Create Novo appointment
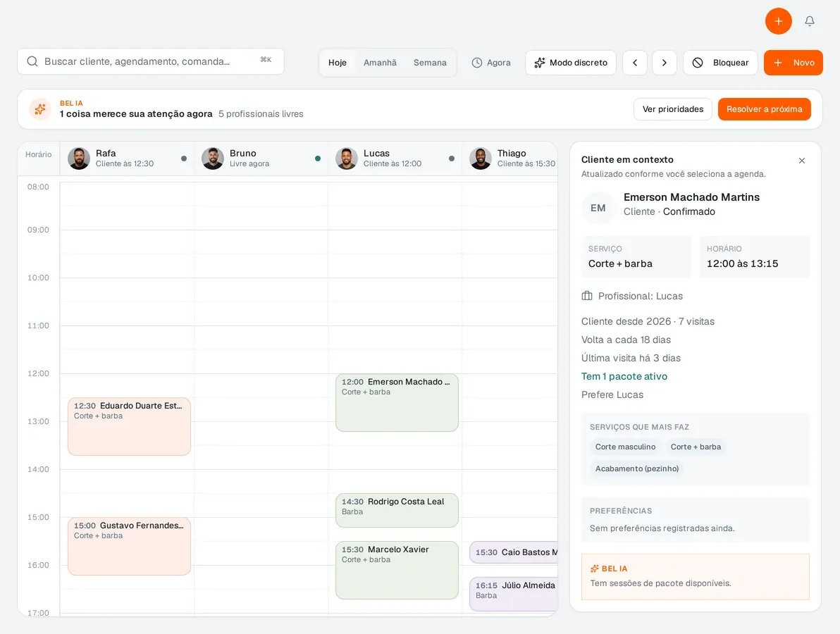 (793, 63)
